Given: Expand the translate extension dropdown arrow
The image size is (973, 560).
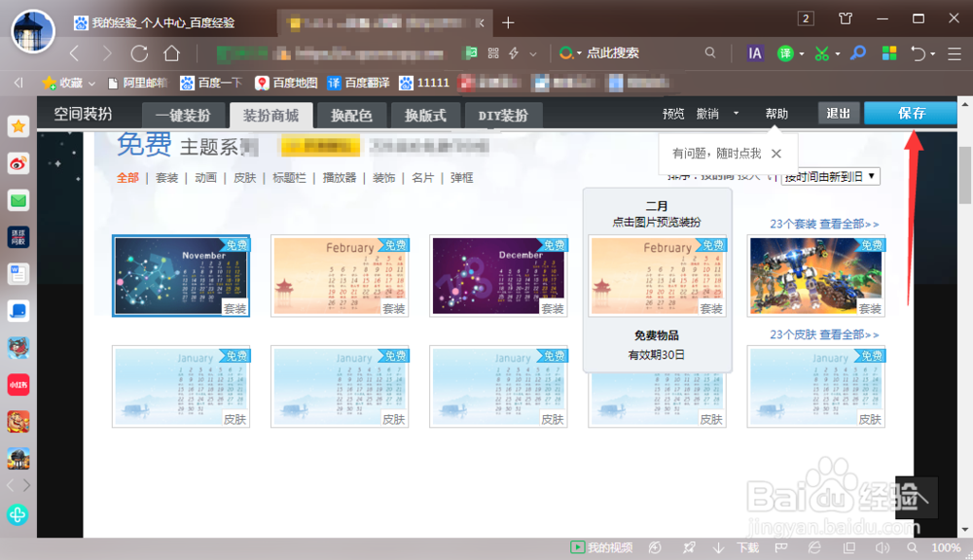Looking at the screenshot, I should 801,53.
